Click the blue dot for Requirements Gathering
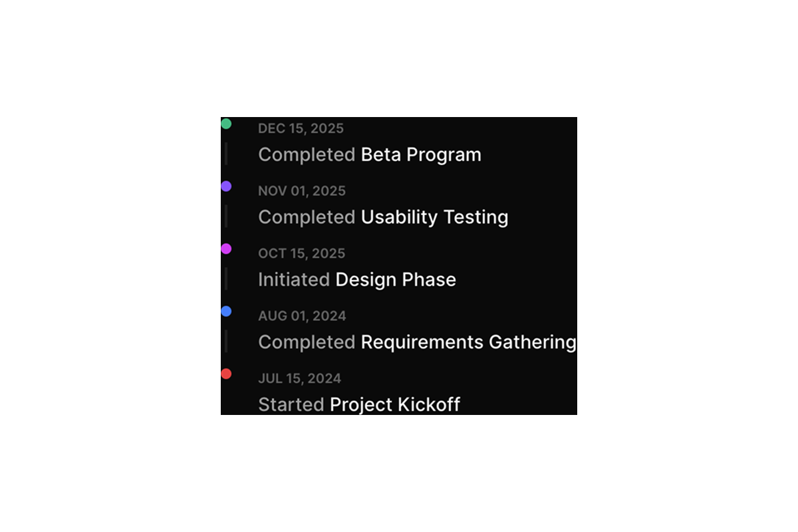798x532 pixels. (x=226, y=311)
